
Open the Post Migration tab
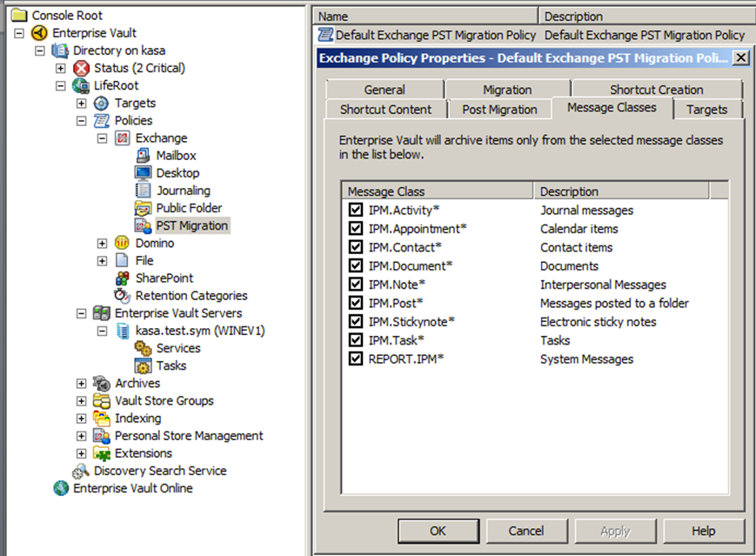(499, 110)
